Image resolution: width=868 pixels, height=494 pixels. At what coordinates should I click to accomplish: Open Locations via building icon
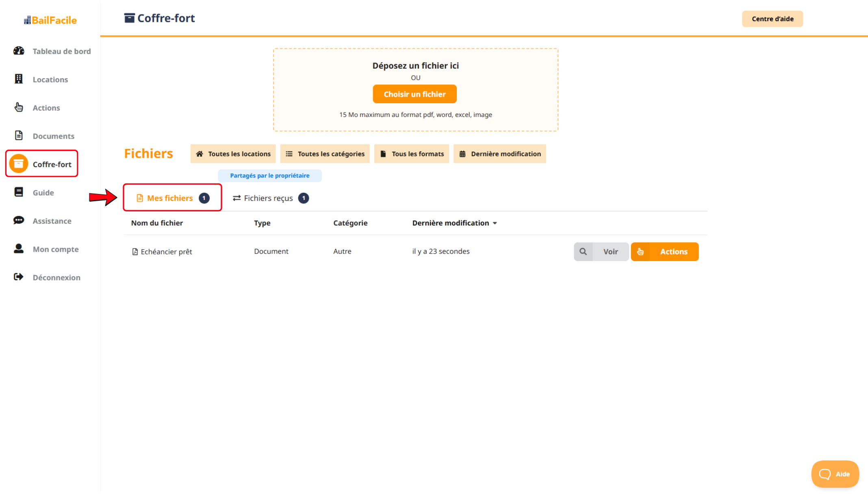coord(19,79)
